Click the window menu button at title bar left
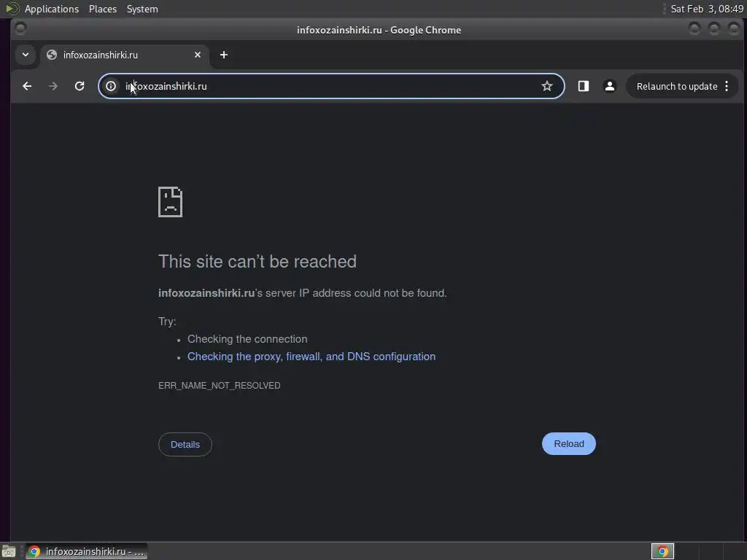This screenshot has width=747, height=560. (20, 29)
